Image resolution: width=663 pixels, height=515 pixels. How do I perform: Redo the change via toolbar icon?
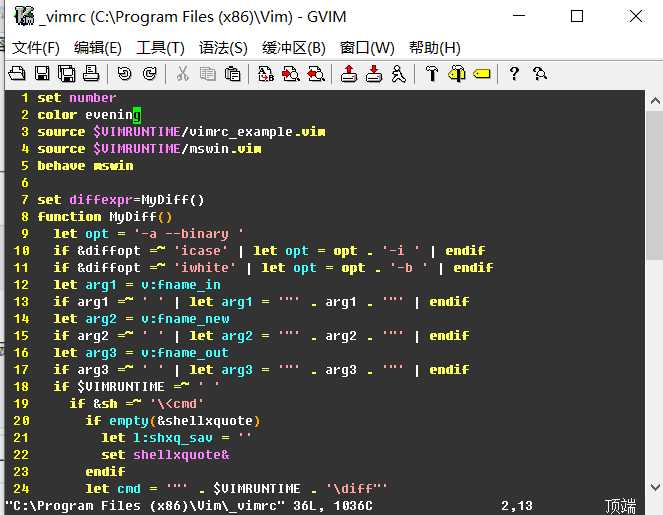[149, 74]
